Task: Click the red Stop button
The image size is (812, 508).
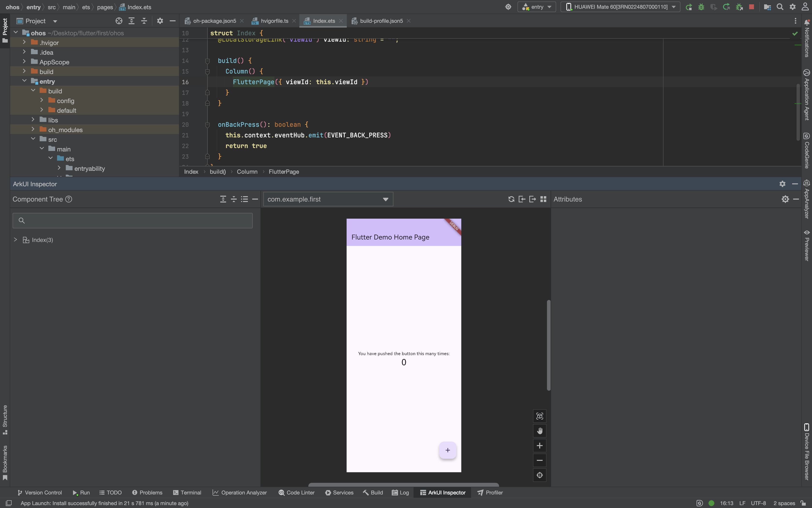Action: 752,7
